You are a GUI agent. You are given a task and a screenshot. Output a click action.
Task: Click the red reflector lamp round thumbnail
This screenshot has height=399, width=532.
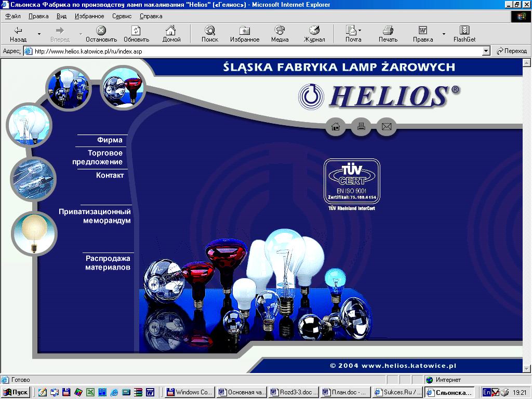click(123, 87)
